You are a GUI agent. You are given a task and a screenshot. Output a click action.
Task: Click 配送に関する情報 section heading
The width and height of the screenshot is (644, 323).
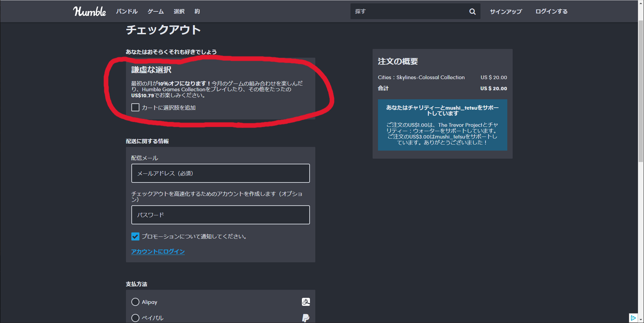click(x=147, y=141)
